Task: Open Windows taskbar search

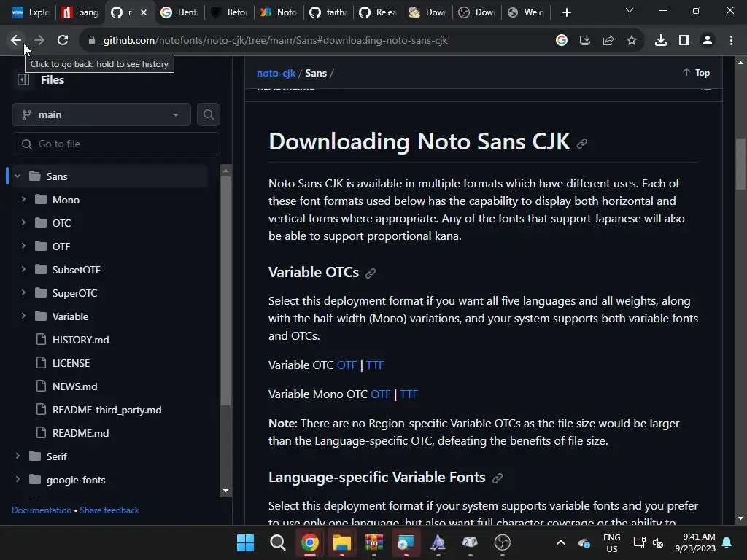Action: click(278, 542)
